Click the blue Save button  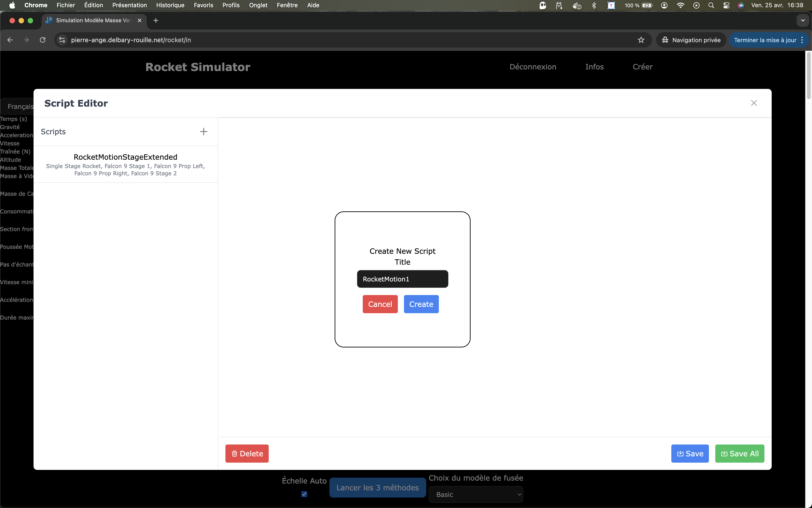(x=690, y=454)
